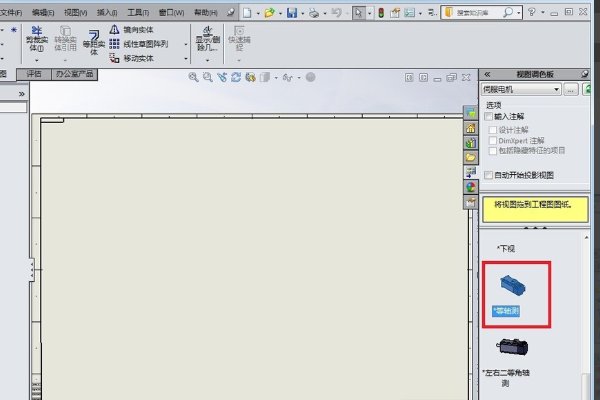
Task: Click the View Palette scroll up arrow
Action: point(586,238)
